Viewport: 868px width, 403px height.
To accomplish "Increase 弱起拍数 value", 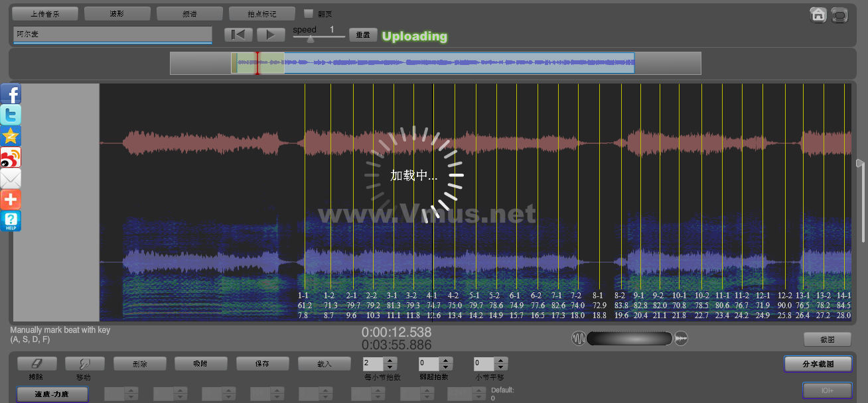I will [446, 361].
